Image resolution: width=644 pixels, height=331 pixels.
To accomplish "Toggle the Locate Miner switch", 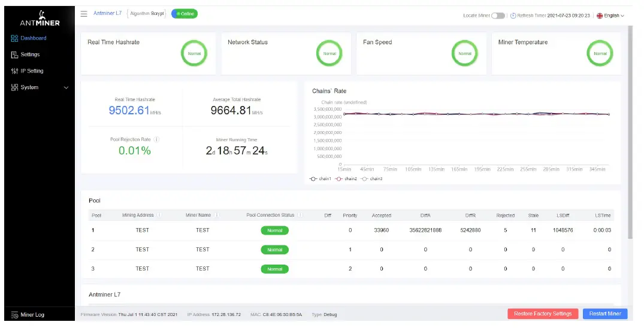I will pyautogui.click(x=498, y=16).
